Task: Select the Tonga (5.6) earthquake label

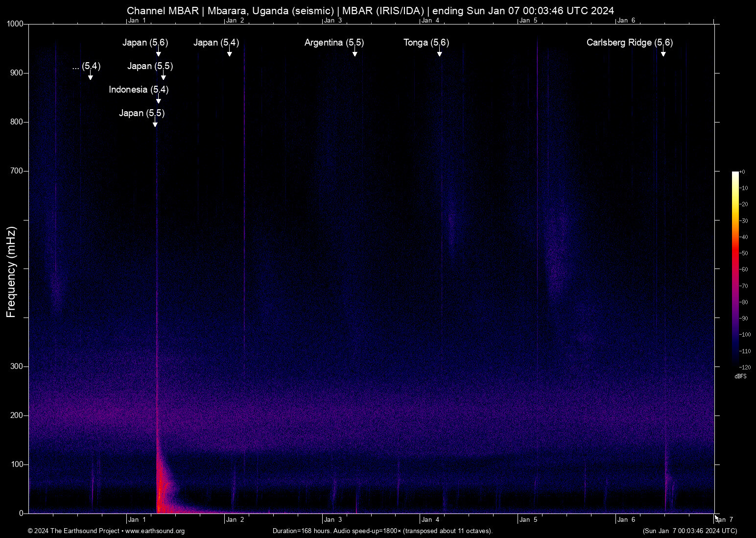Action: click(426, 43)
